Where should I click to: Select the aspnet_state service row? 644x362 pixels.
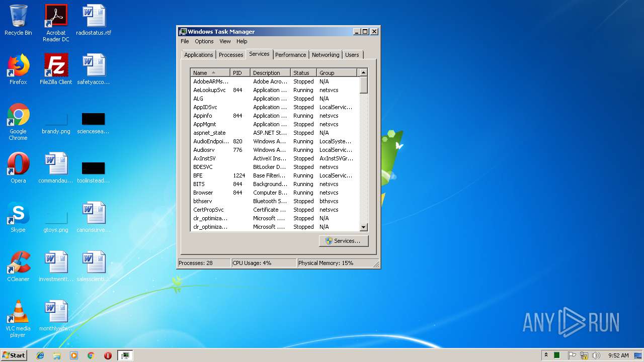[x=275, y=133]
